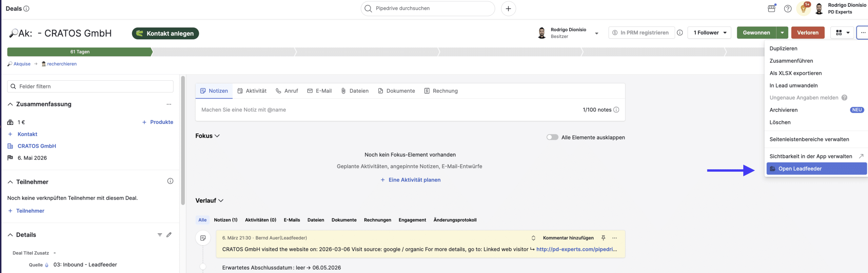Mark the deal as Verloren
The width and height of the screenshot is (868, 273).
(x=808, y=33)
